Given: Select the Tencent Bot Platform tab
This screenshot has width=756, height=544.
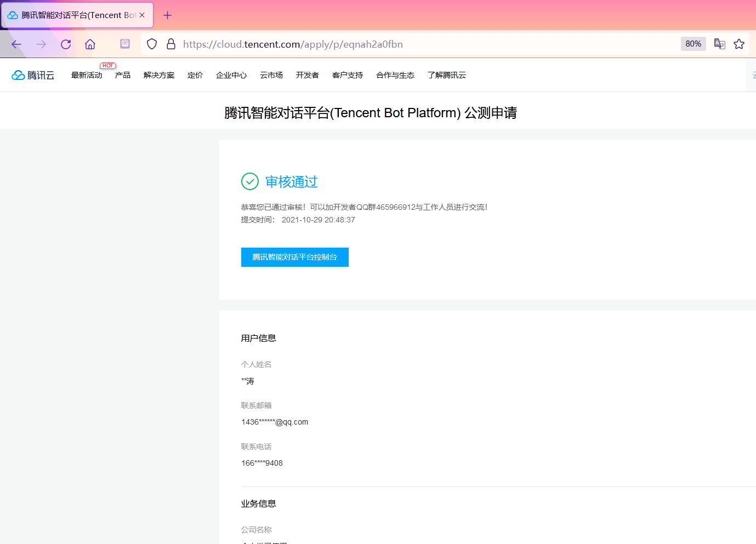Looking at the screenshot, I should (x=77, y=15).
